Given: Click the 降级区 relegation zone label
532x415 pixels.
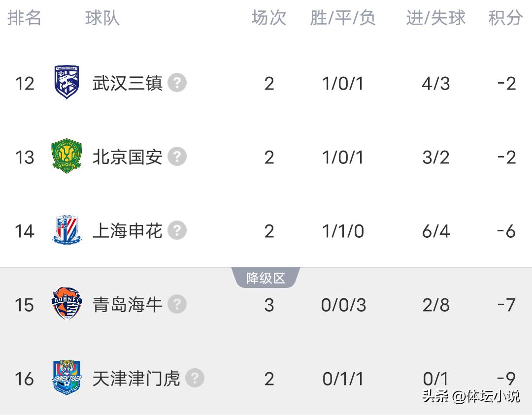Looking at the screenshot, I should tap(266, 278).
